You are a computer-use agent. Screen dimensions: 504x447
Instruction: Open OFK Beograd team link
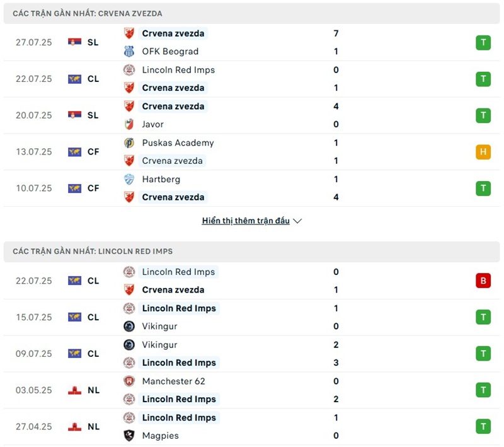click(170, 52)
